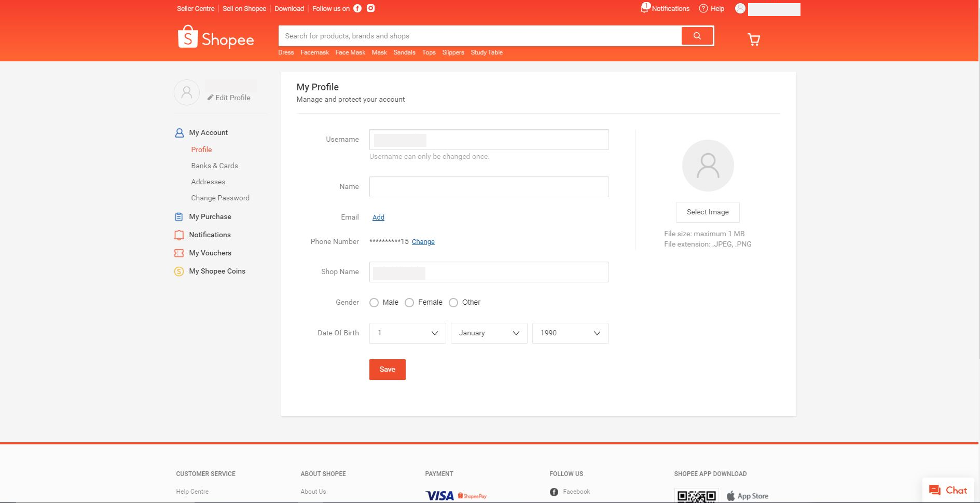Open Banks & Cards in the sidebar
Viewport: 980px width, 503px height.
click(214, 166)
